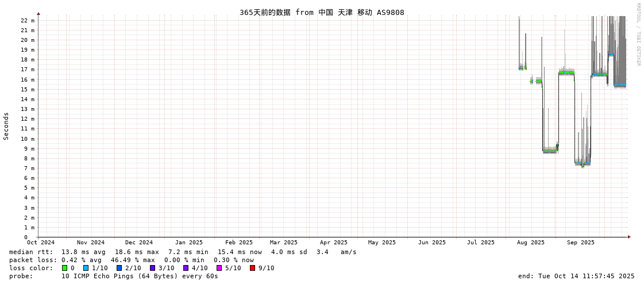The height and width of the screenshot is (284, 644).
Task: Click the 0.30 % now packet loss
Action: pos(234,260)
